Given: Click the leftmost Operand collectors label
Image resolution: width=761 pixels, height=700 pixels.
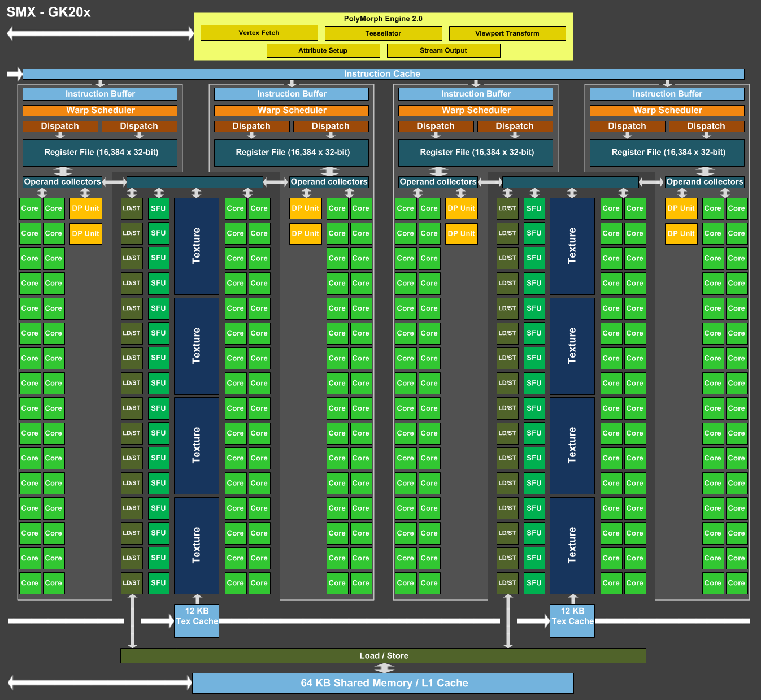Looking at the screenshot, I should pyautogui.click(x=63, y=182).
